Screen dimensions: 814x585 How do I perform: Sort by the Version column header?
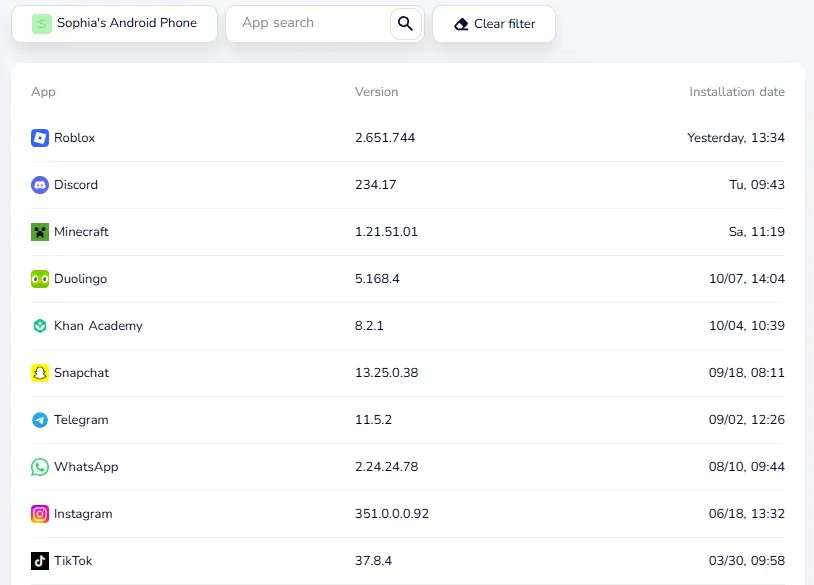376,92
